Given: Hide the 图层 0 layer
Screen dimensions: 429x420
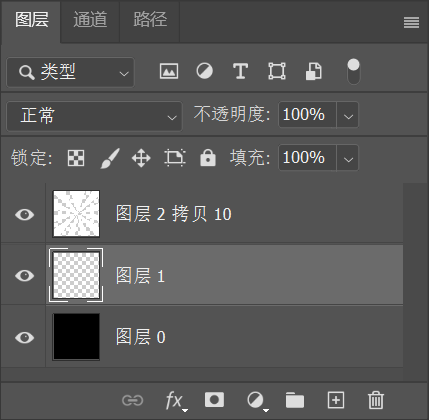Looking at the screenshot, I should (x=25, y=337).
